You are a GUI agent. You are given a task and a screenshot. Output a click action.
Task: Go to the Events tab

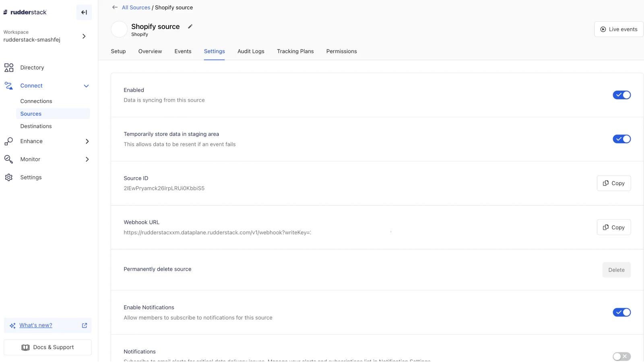183,51
